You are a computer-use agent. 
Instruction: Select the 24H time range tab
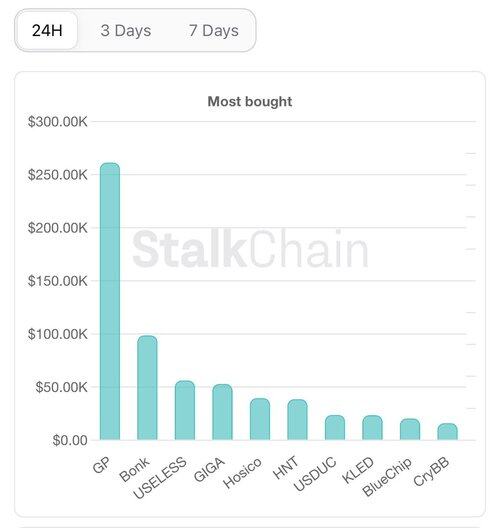pos(47,31)
